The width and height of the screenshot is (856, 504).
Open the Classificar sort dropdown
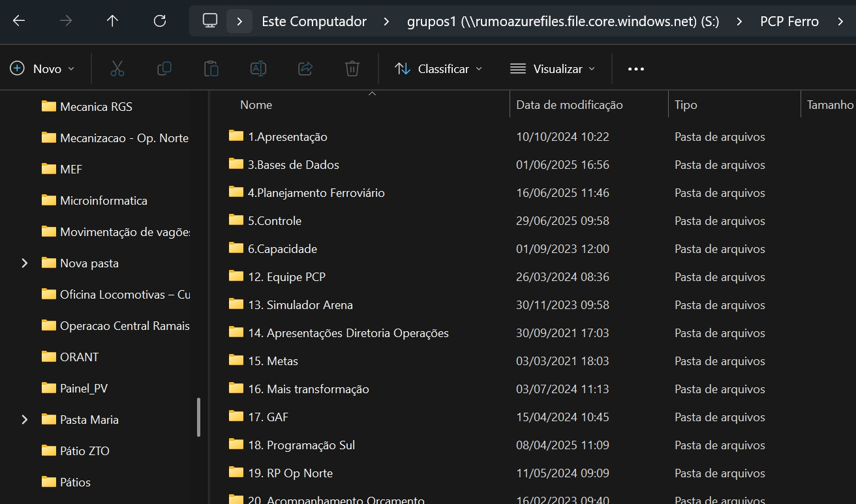438,68
